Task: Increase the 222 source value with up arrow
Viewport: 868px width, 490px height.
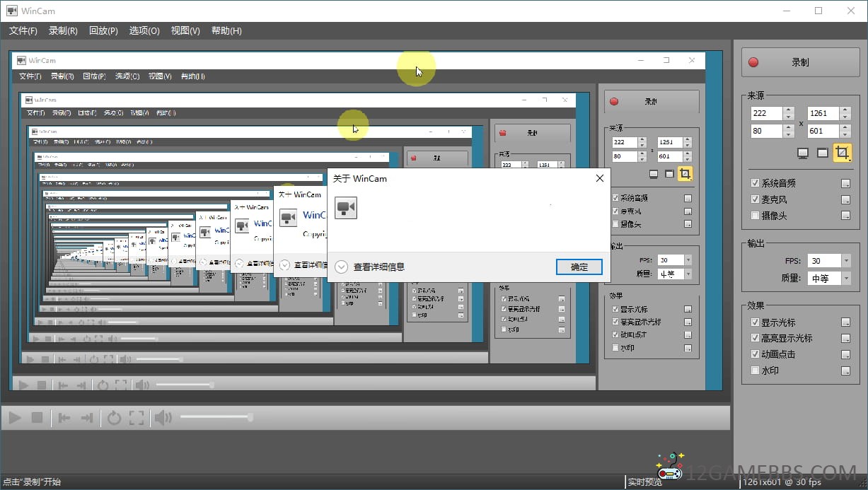Action: (789, 110)
